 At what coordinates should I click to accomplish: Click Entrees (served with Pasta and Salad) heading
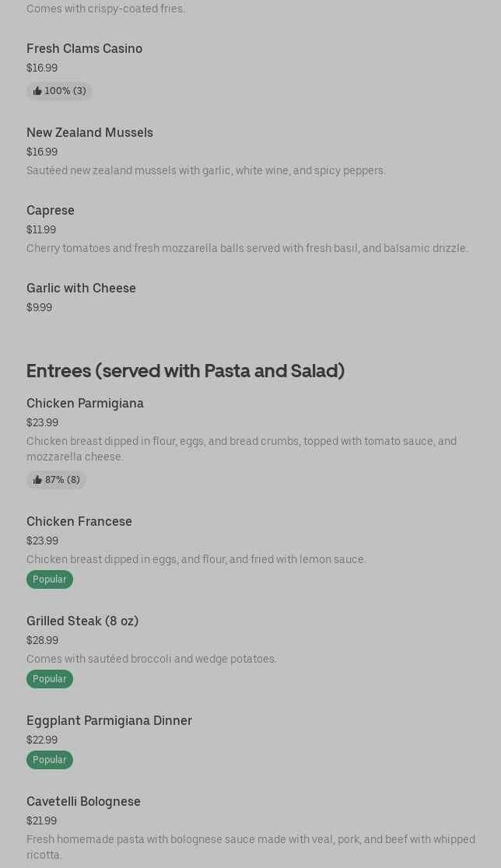(185, 371)
